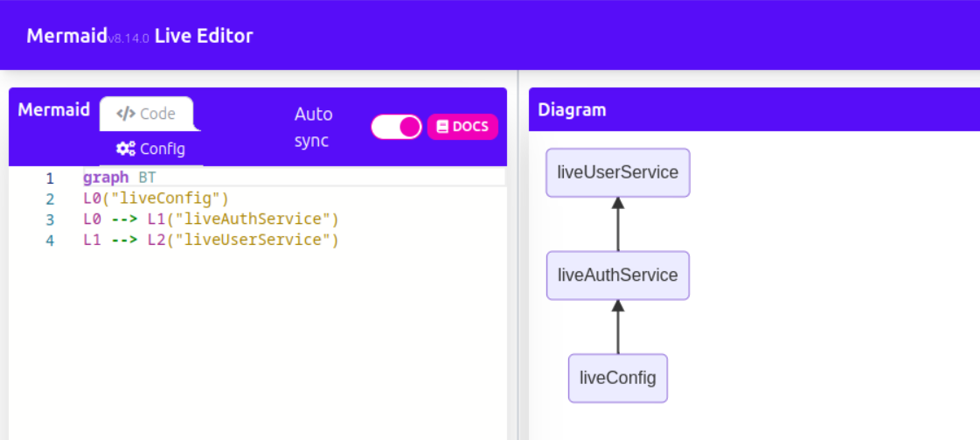Click code line defining L0 liveConfig
The image size is (980, 440).
tap(156, 199)
